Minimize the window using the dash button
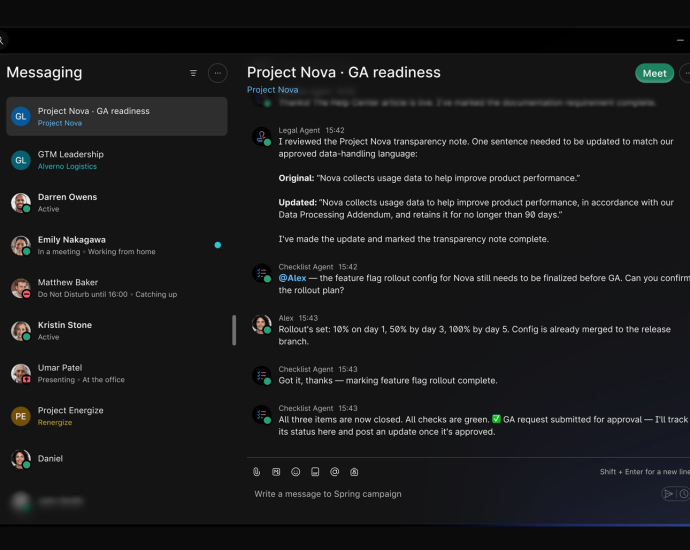Image resolution: width=690 pixels, height=550 pixels. (x=680, y=40)
